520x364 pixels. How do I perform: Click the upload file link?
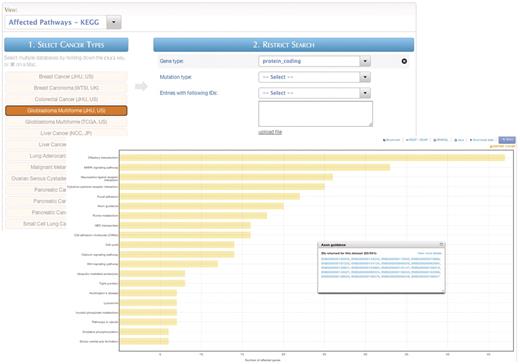270,132
